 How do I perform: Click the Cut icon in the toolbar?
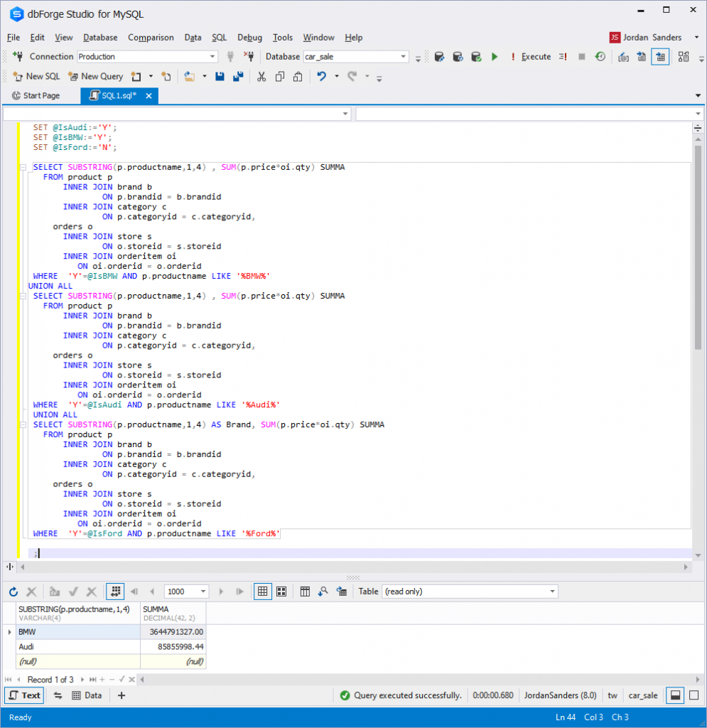261,76
